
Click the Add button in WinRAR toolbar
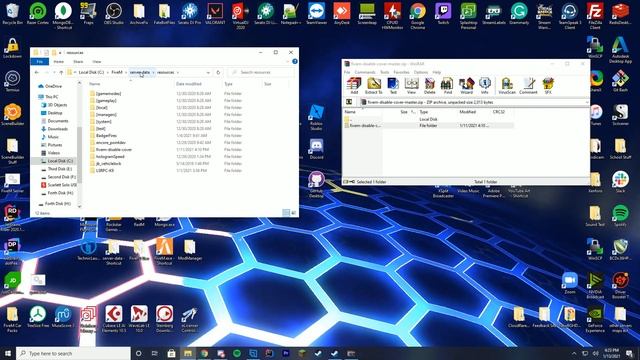click(354, 86)
